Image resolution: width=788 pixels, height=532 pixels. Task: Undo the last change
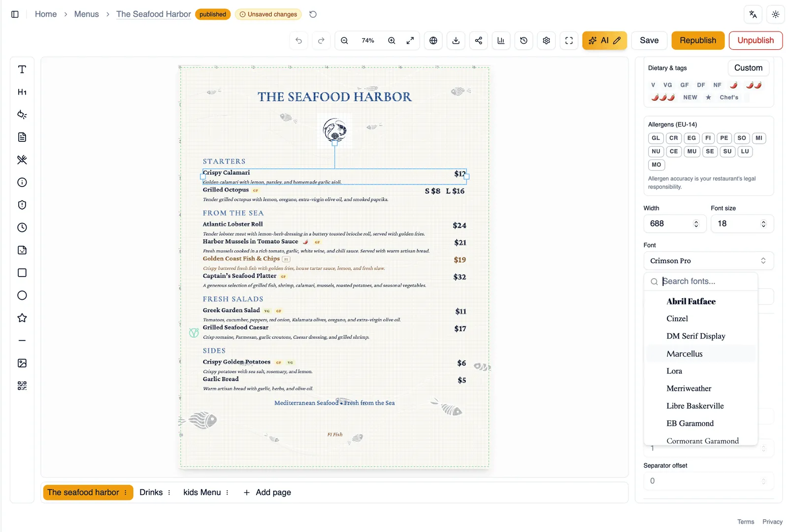coord(299,40)
